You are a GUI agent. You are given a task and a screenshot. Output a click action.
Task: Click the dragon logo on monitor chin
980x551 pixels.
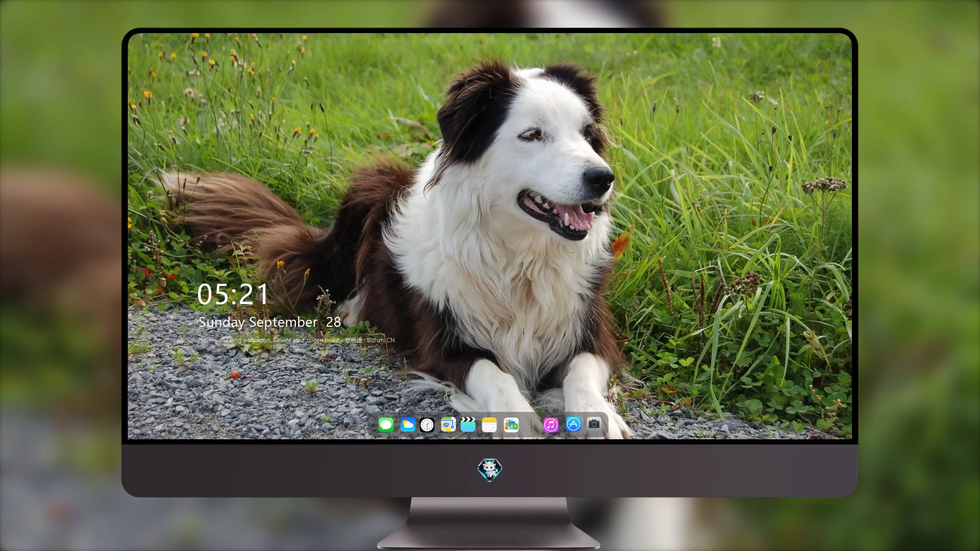point(490,470)
